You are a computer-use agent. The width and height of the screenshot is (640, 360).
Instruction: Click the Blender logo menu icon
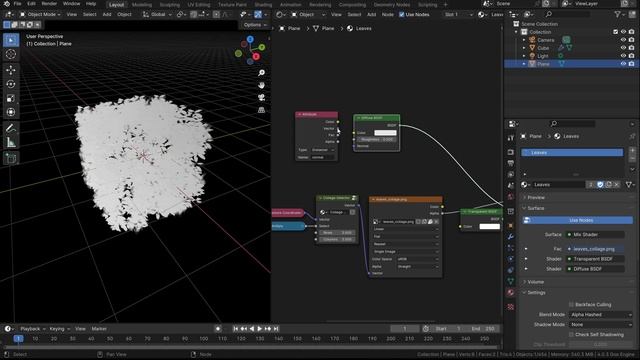6,4
